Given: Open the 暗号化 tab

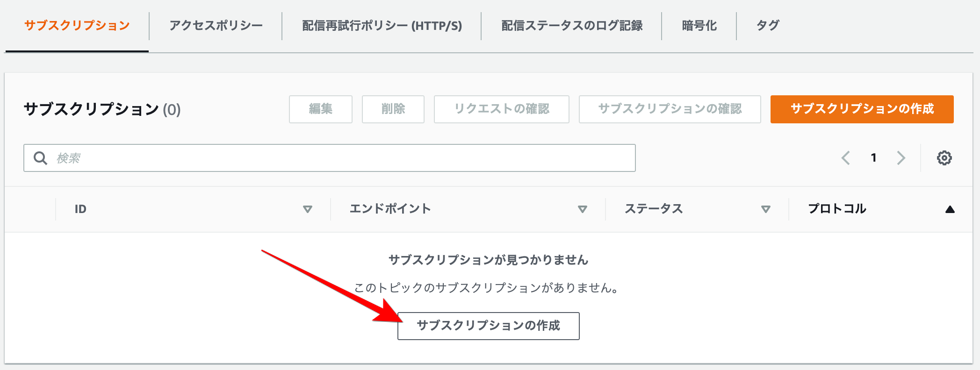Looking at the screenshot, I should [699, 26].
